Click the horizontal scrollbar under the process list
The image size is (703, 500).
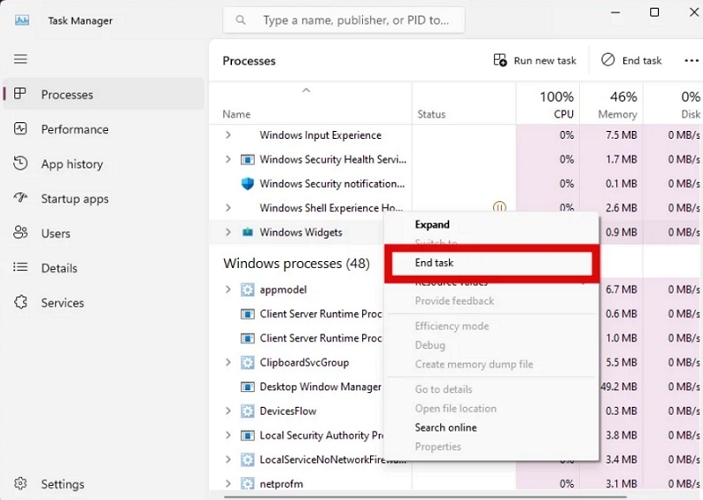pyautogui.click(x=425, y=496)
